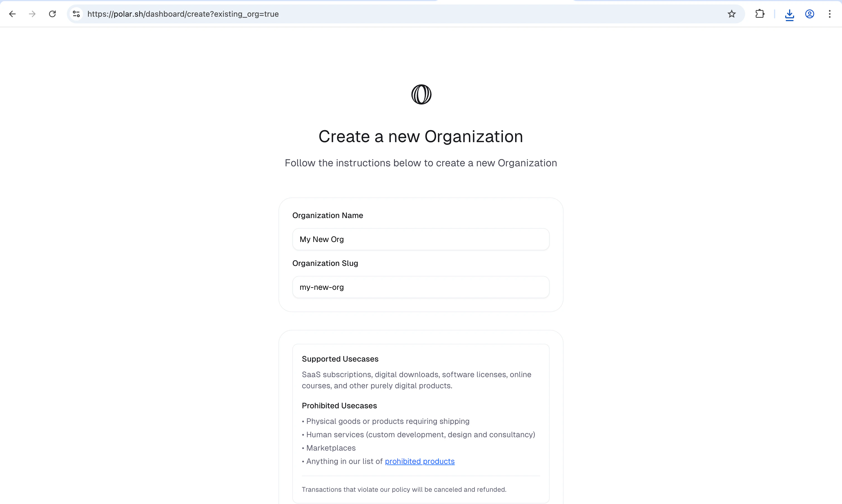Open the browser profile avatar icon
The width and height of the screenshot is (842, 504).
point(809,14)
